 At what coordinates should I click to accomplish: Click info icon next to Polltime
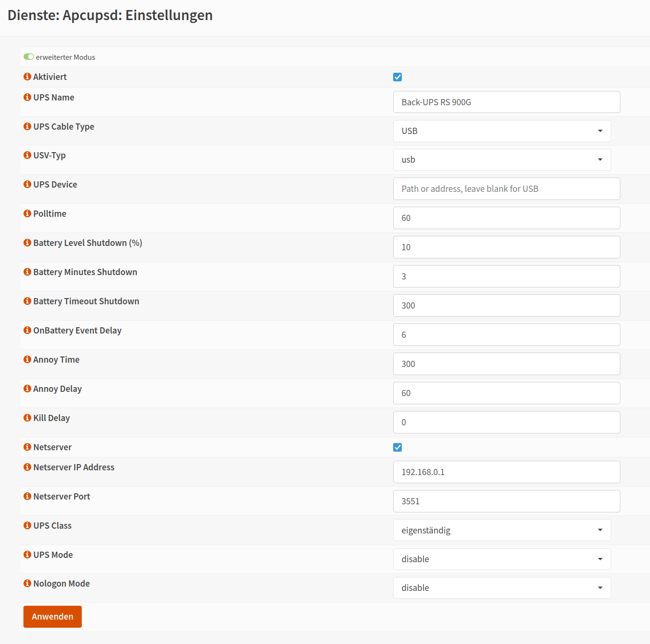tap(27, 213)
